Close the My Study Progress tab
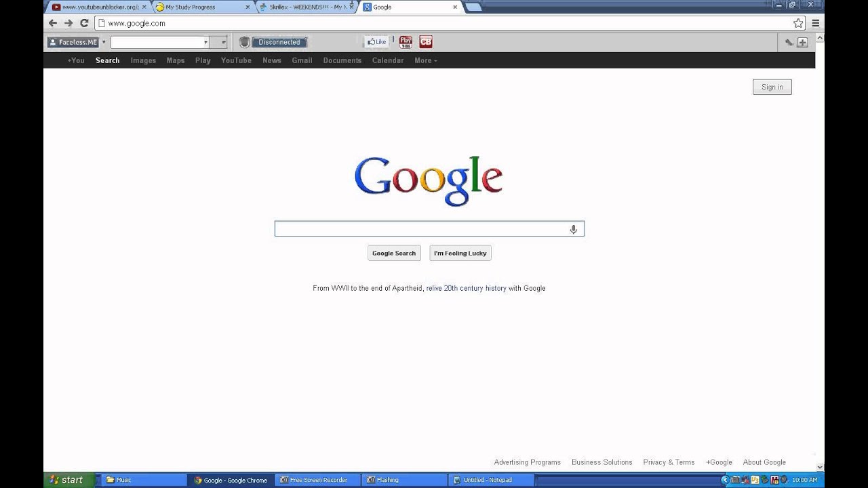The width and height of the screenshot is (868, 488). [248, 7]
